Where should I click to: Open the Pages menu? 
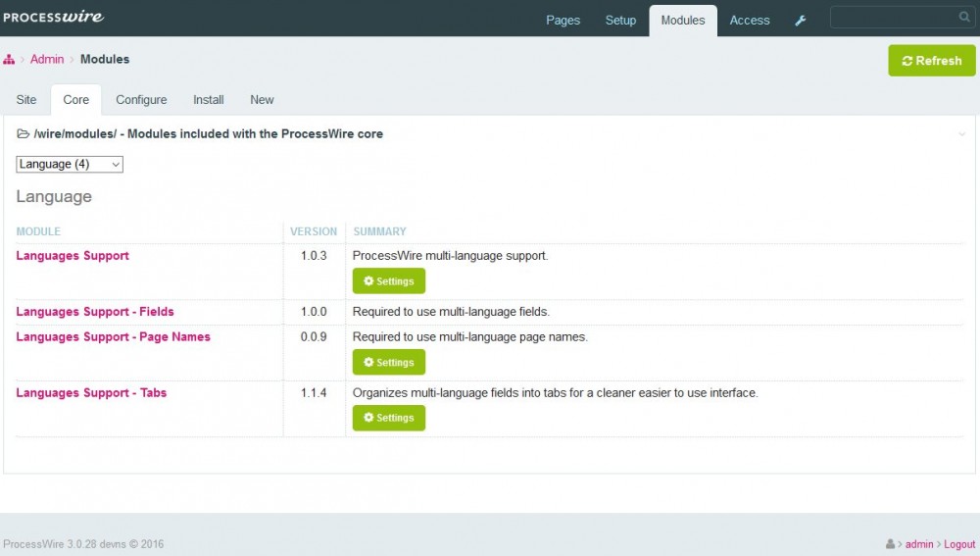563,21
